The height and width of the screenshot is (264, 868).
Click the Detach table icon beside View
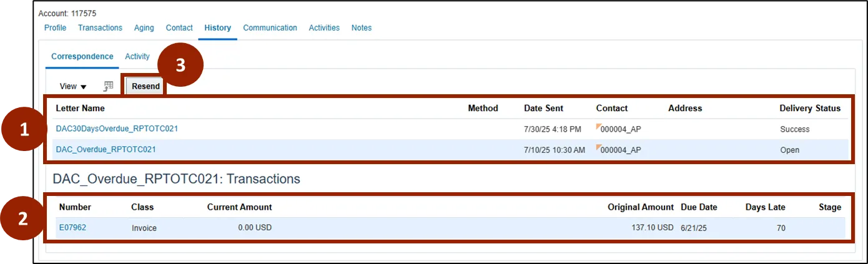point(108,86)
